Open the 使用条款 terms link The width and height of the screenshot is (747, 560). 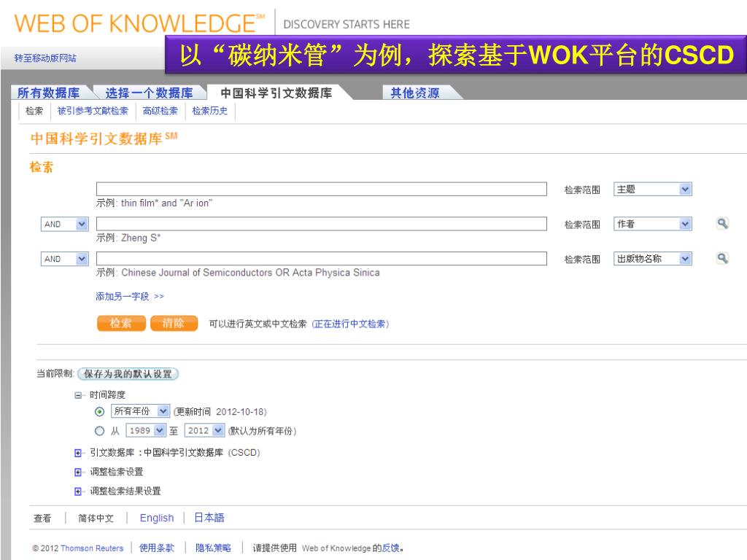click(x=157, y=548)
